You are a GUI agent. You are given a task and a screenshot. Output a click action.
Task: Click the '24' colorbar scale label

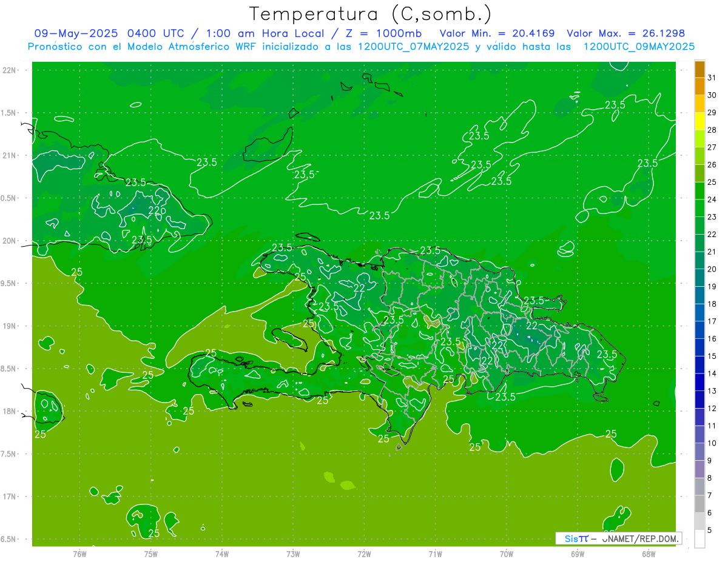(712, 199)
